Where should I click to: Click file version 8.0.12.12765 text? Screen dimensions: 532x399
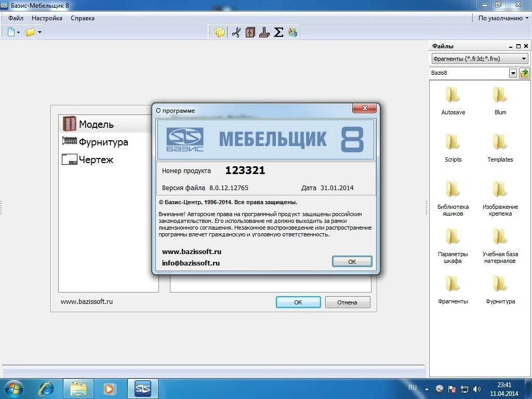click(229, 188)
